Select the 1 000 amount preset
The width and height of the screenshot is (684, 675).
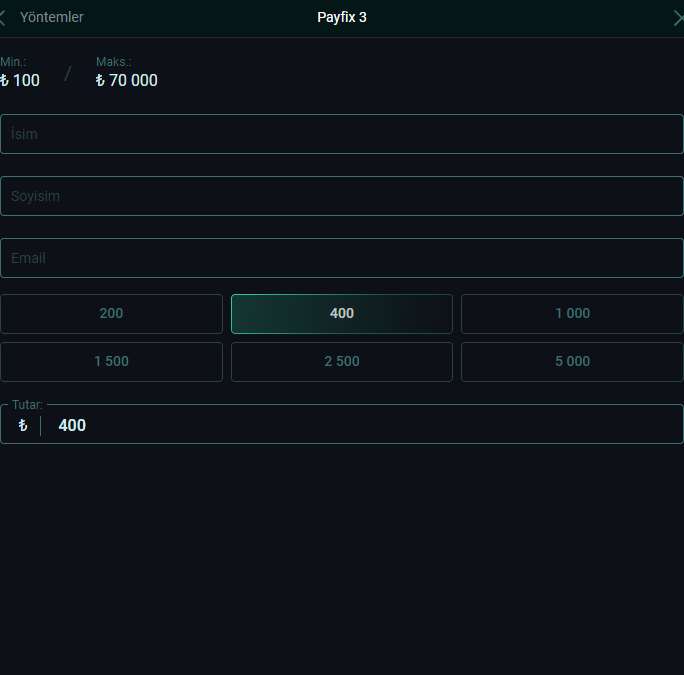click(x=572, y=314)
